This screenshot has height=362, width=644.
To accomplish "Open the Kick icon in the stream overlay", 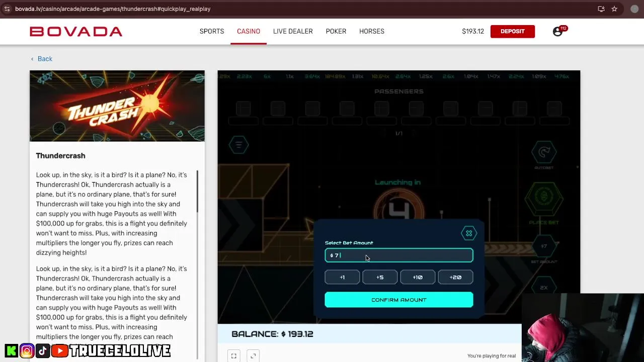I will pyautogui.click(x=11, y=350).
